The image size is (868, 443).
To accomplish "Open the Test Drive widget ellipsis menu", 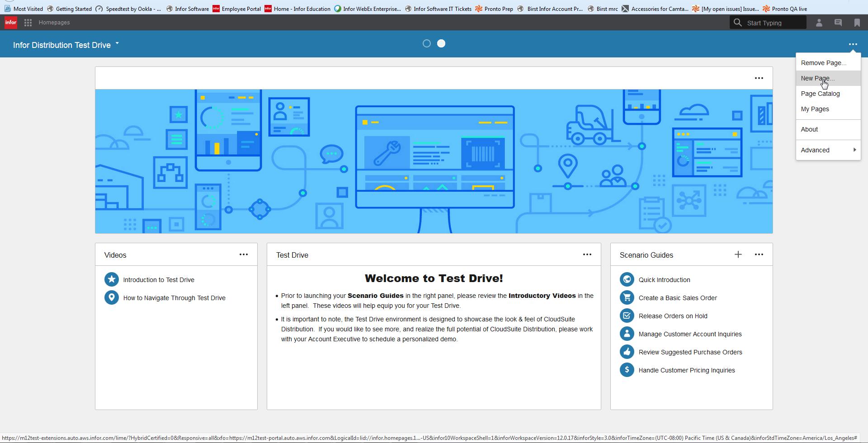I will point(587,255).
